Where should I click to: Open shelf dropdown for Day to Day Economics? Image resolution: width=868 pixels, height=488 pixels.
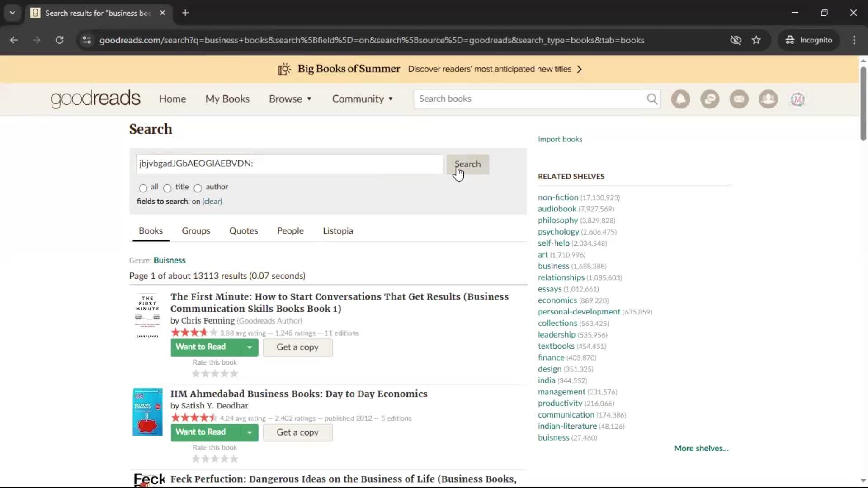coord(249,432)
